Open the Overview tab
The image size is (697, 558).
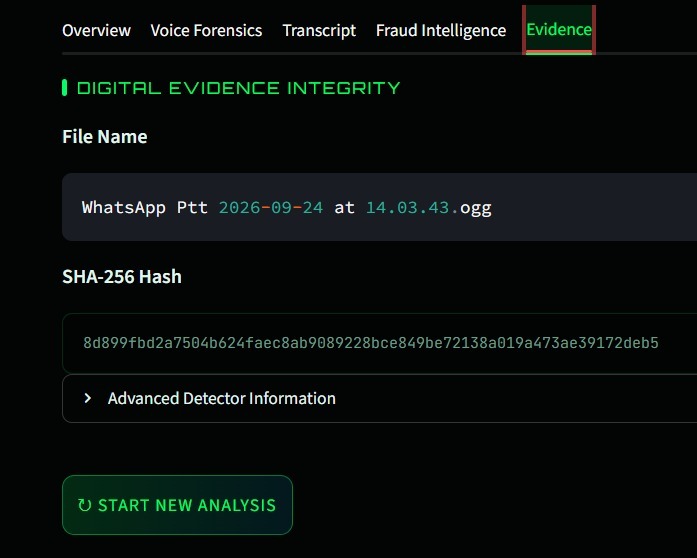(x=96, y=30)
